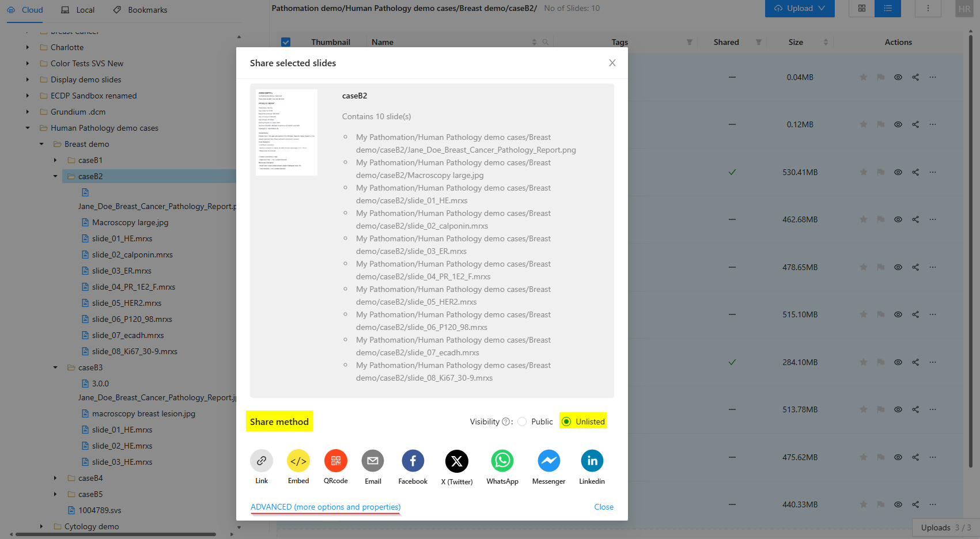Screen dimensions: 980x539
Task: Collapse the Human Pathology demo cases folder
Action: [x=28, y=128]
